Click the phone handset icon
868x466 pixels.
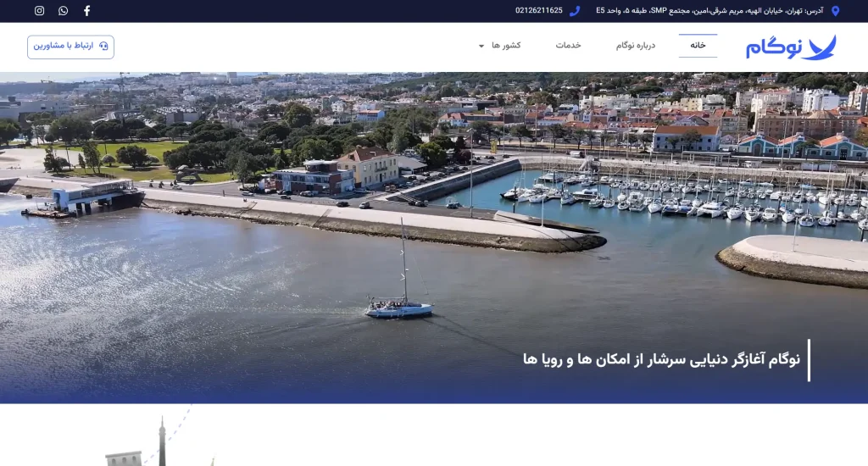(575, 10)
